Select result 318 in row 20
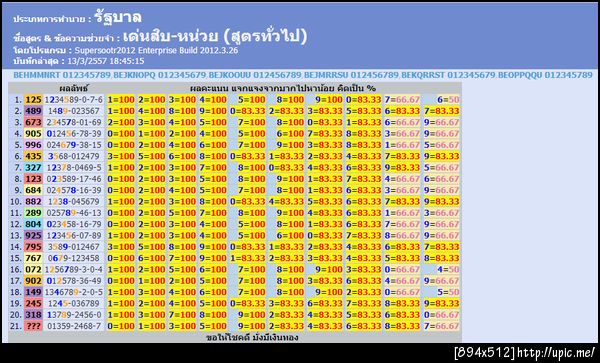600x363 pixels. pos(33,314)
